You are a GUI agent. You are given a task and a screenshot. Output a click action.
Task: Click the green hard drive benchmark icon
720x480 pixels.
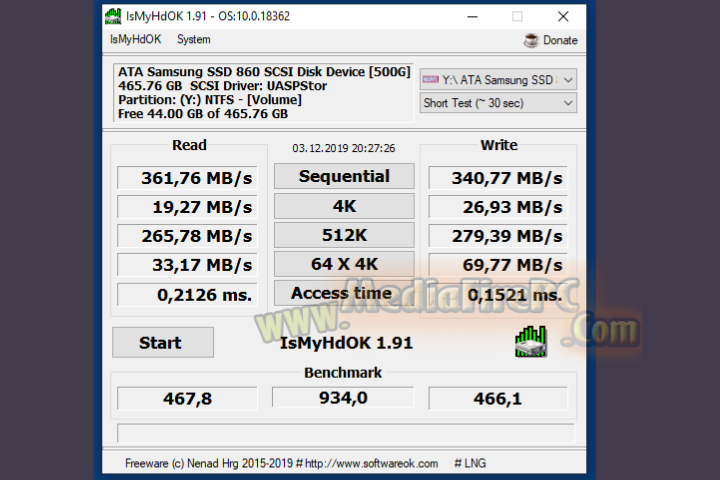click(x=531, y=341)
